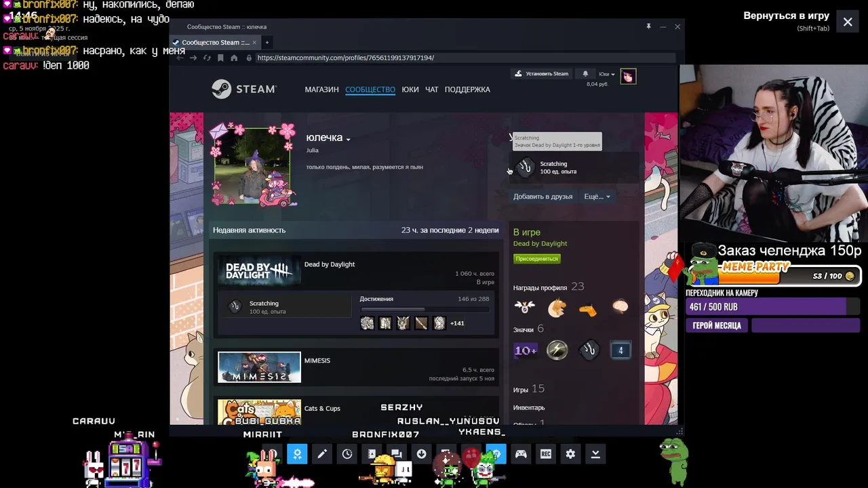Viewport: 868px width, 488px height.
Task: Go to overlay browser home icon
Action: point(234,58)
